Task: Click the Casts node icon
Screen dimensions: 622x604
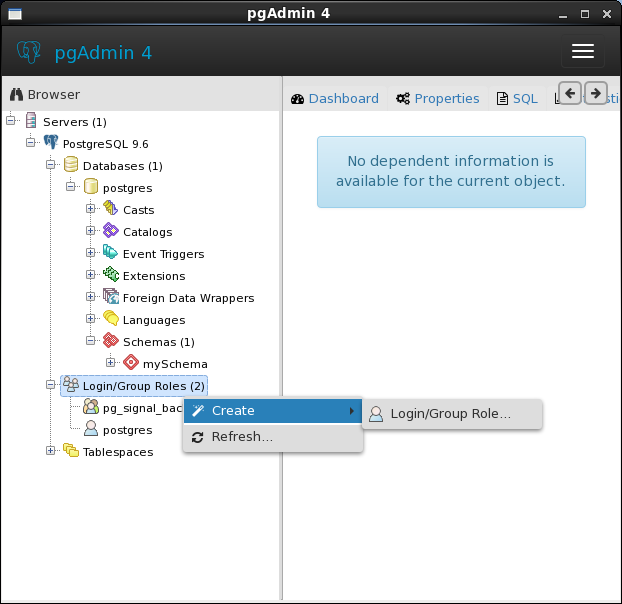Action: coord(110,208)
